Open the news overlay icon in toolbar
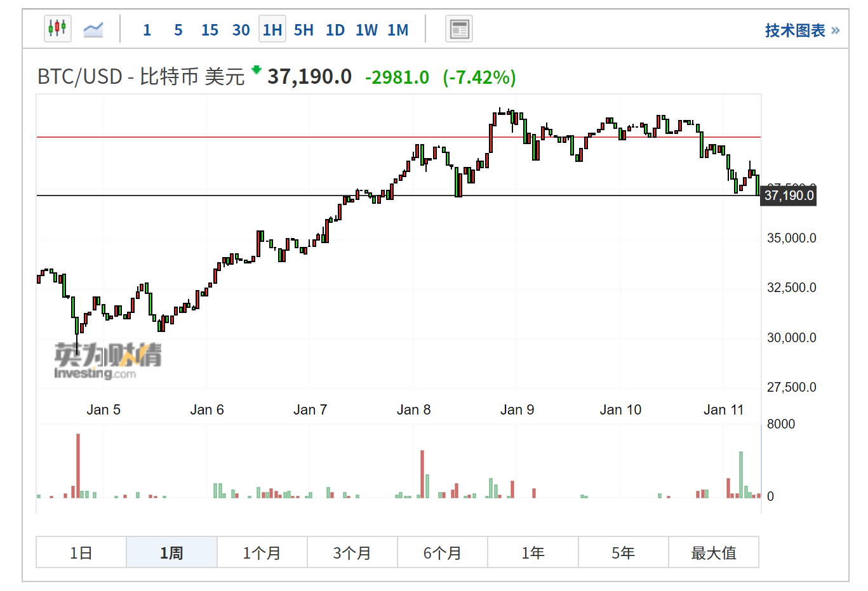This screenshot has height=591, width=868. (x=459, y=29)
